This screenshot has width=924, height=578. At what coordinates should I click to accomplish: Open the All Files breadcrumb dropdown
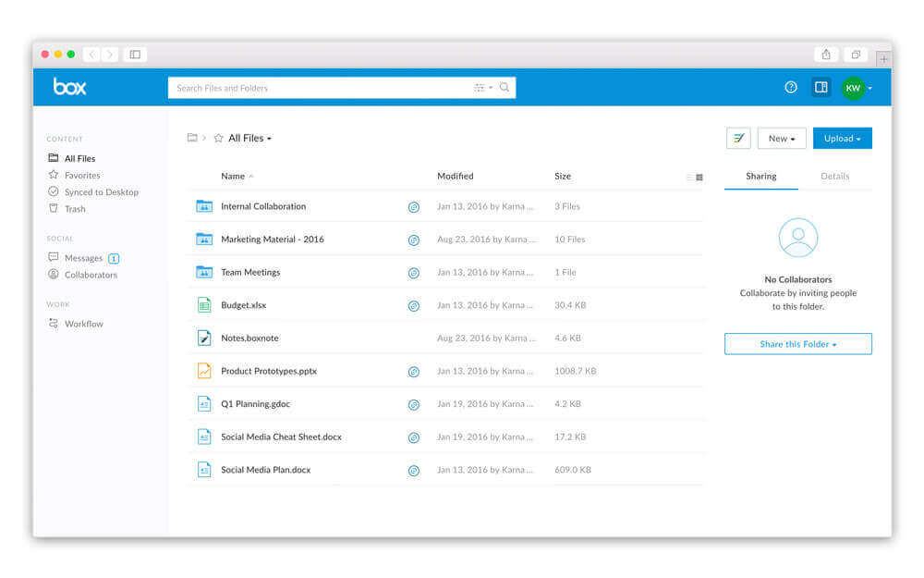tap(250, 138)
